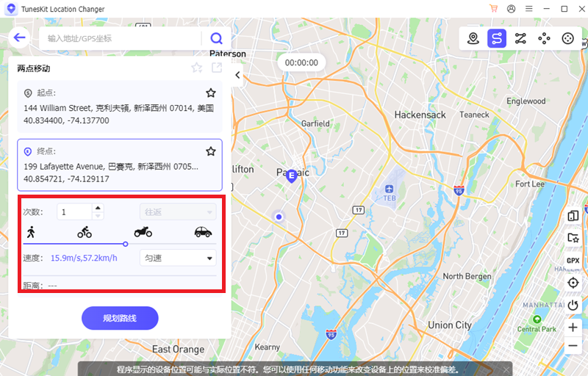588x376 pixels.
Task: Activate the joystick mode icon
Action: pos(567,38)
